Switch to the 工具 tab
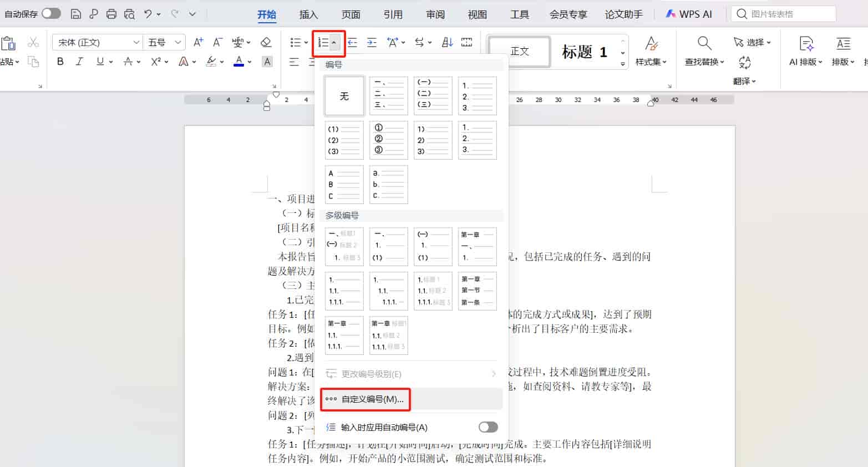Image resolution: width=868 pixels, height=467 pixels. 519,14
